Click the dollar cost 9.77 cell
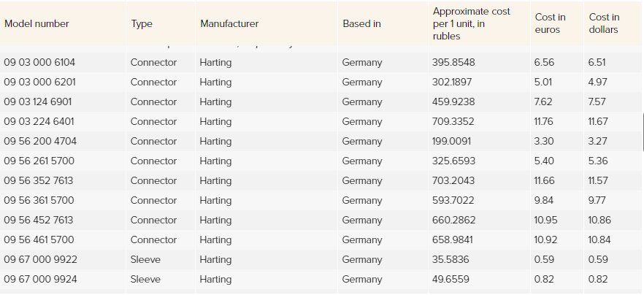Image resolution: width=644 pixels, height=295 pixels. click(597, 201)
